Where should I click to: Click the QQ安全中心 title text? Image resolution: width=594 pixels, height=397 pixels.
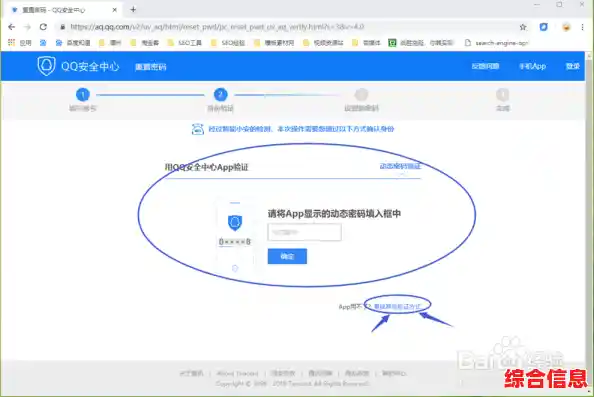pyautogui.click(x=90, y=67)
